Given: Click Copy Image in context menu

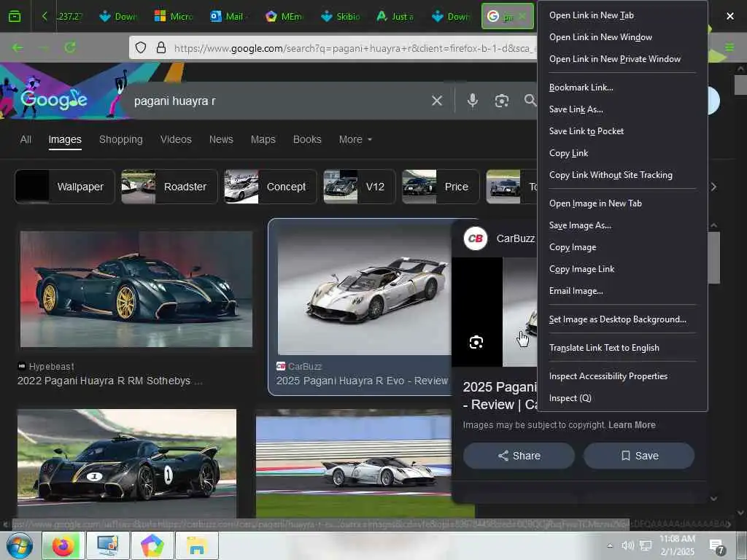Looking at the screenshot, I should point(622,247).
